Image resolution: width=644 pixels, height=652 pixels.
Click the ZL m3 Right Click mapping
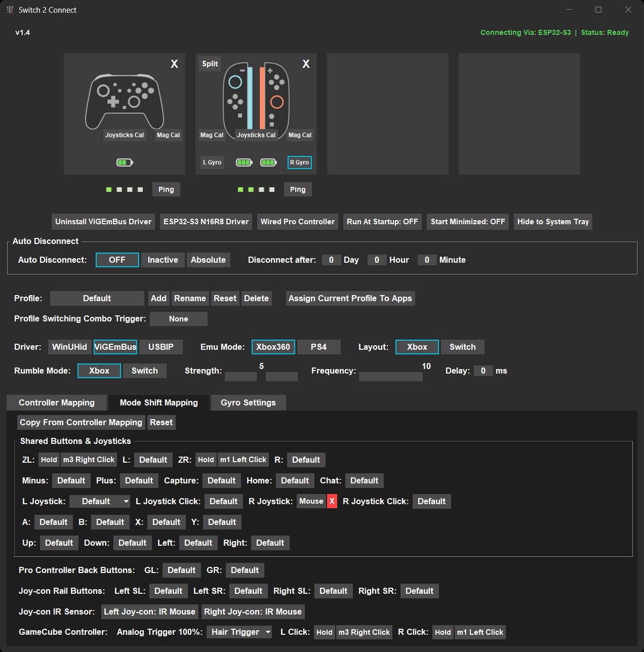pyautogui.click(x=89, y=460)
